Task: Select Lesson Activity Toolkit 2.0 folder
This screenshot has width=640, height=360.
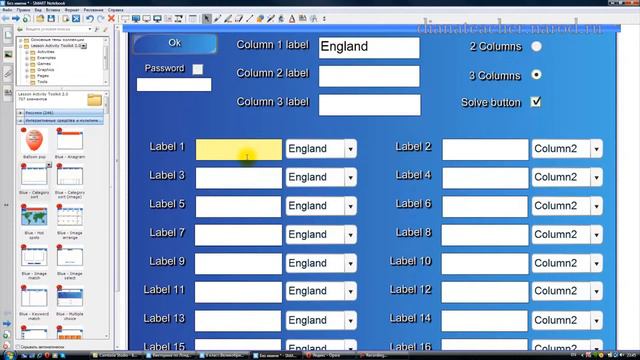Action: (x=56, y=46)
